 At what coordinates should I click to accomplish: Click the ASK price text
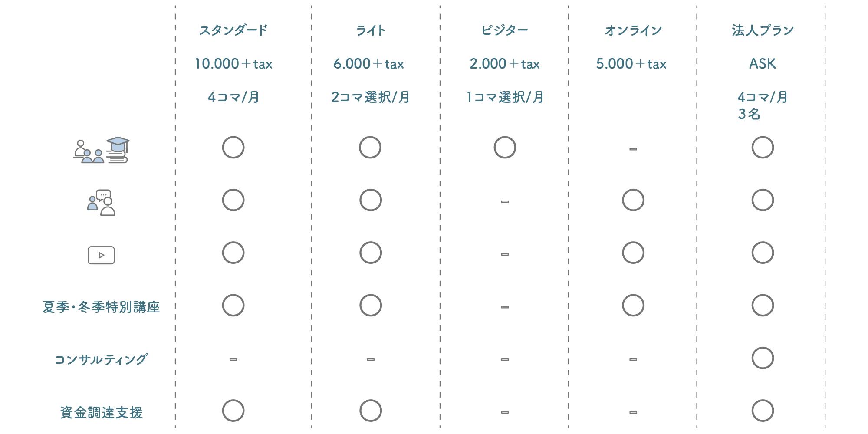click(x=762, y=64)
